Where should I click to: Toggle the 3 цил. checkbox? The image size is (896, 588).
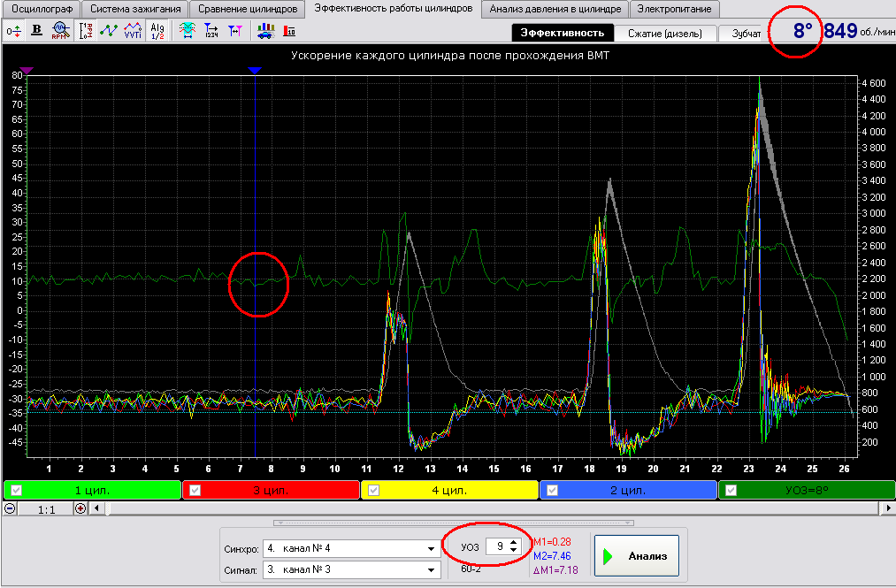[195, 490]
